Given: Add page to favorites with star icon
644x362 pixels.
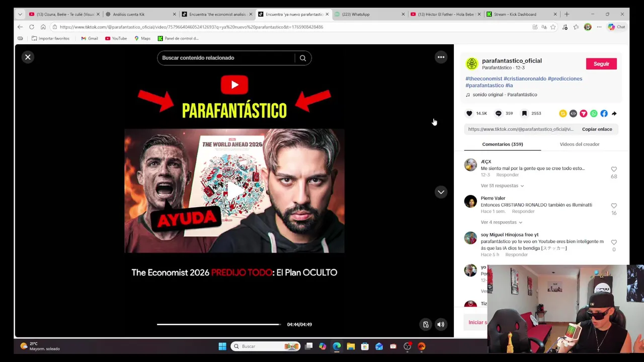Looking at the screenshot, I should [x=553, y=27].
